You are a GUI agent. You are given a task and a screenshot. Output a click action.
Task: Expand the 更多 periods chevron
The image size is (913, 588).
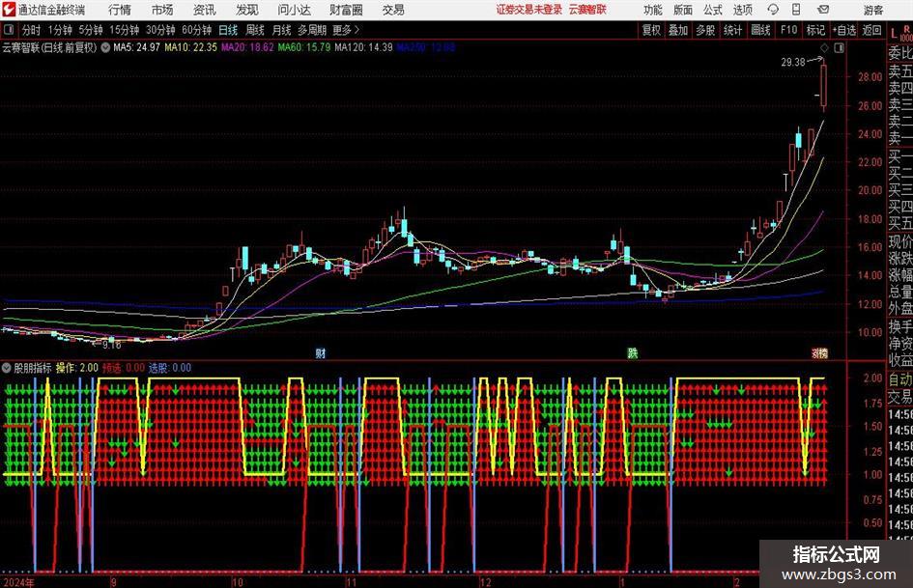pyautogui.click(x=357, y=30)
